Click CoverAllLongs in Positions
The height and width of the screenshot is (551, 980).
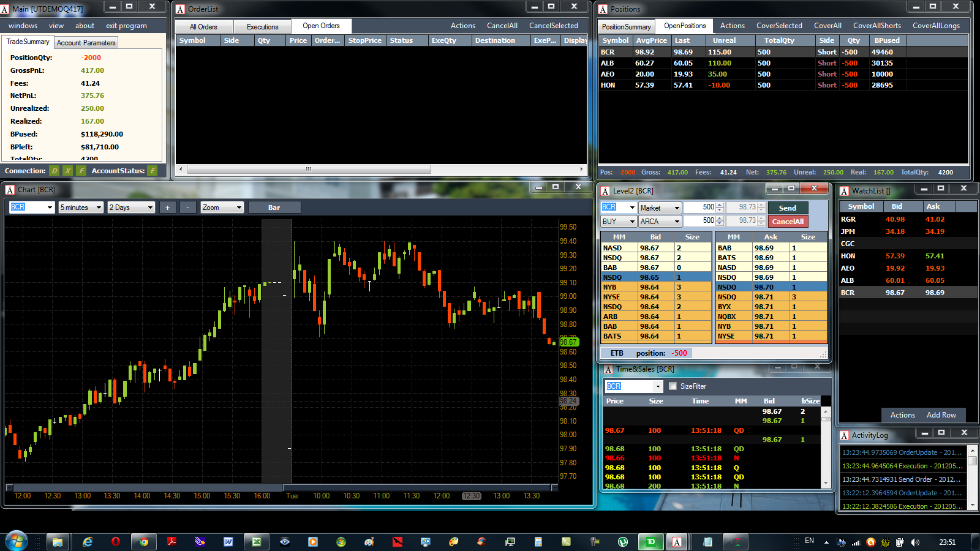coord(936,26)
